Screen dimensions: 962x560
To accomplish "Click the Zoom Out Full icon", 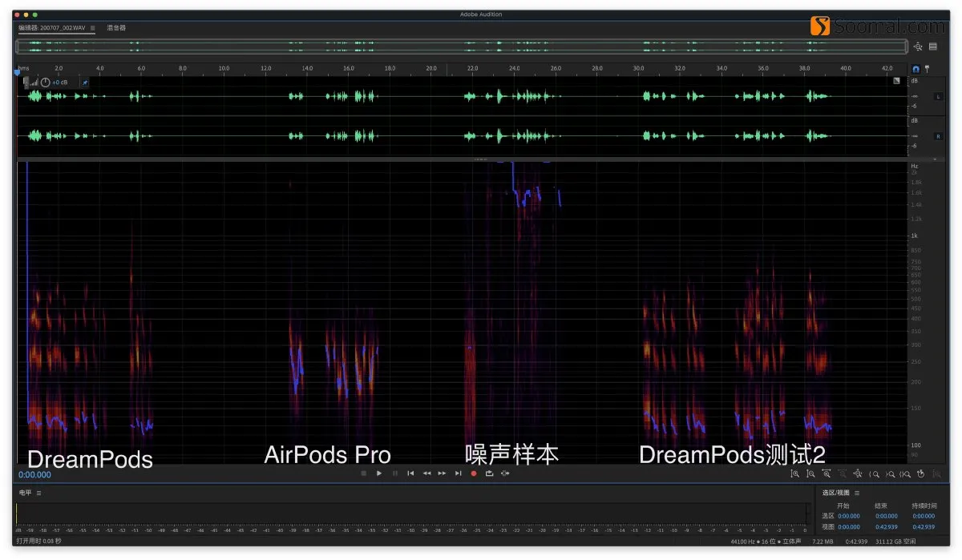I will pyautogui.click(x=858, y=473).
